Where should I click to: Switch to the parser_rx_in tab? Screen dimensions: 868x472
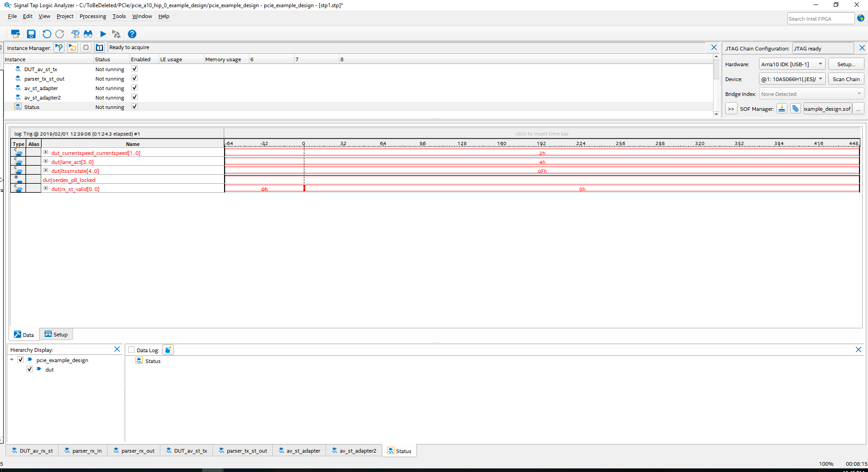click(x=83, y=451)
